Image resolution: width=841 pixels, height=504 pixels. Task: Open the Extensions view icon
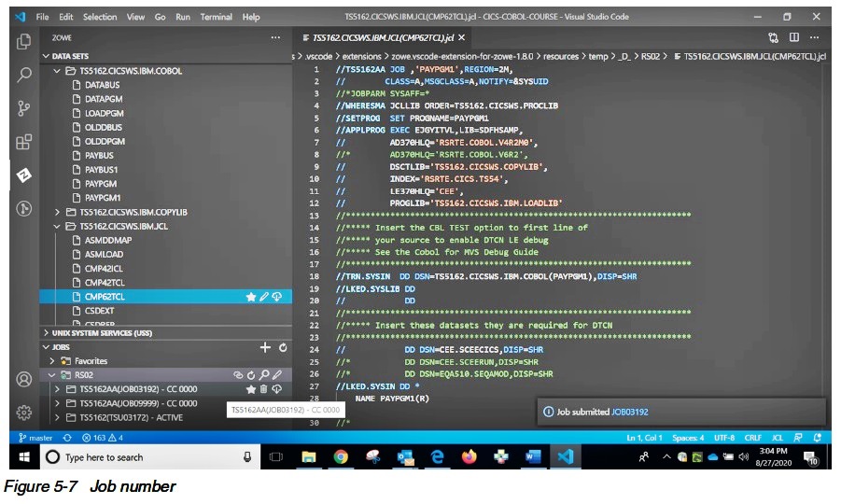(x=24, y=142)
